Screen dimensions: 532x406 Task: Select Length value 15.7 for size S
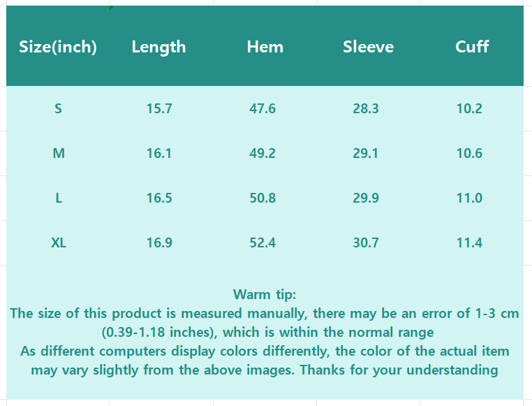pyautogui.click(x=159, y=108)
